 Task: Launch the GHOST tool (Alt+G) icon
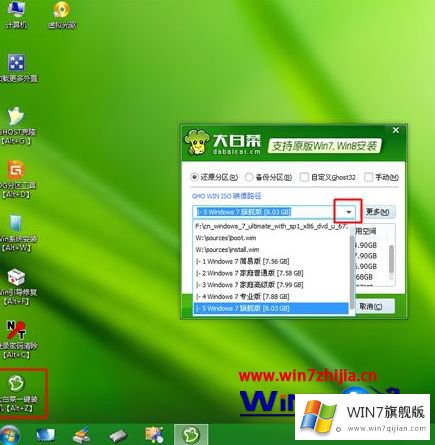click(17, 126)
